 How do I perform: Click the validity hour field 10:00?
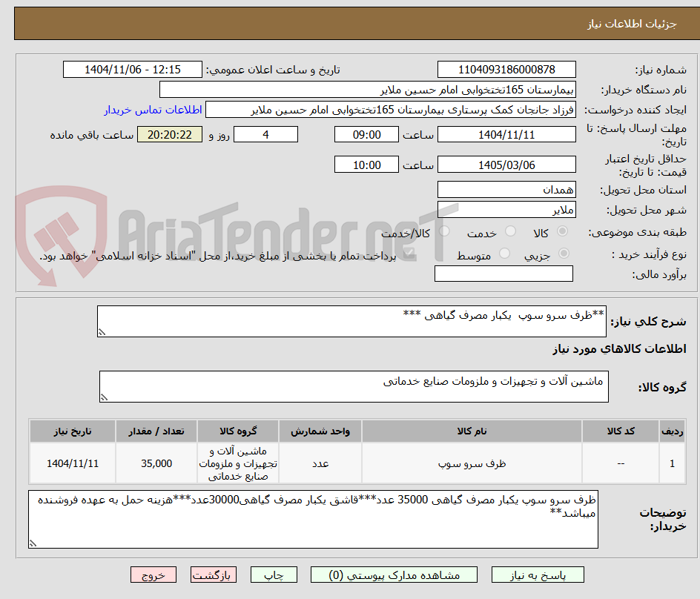366,165
